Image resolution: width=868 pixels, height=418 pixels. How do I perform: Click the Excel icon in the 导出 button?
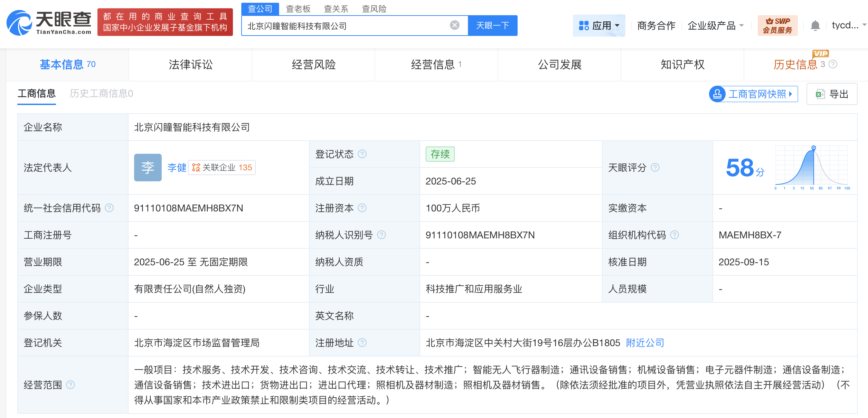[x=820, y=94]
